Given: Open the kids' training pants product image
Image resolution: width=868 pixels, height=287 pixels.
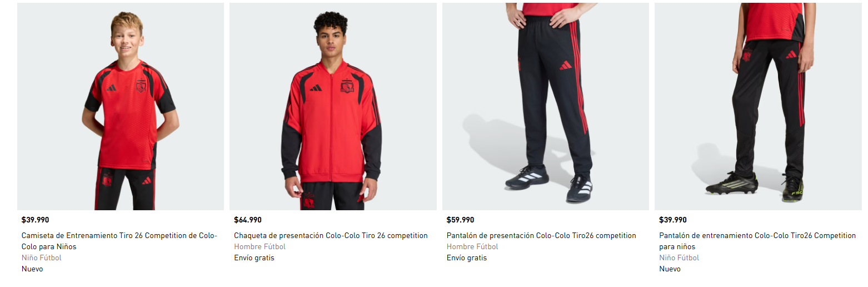Looking at the screenshot, I should (x=758, y=106).
